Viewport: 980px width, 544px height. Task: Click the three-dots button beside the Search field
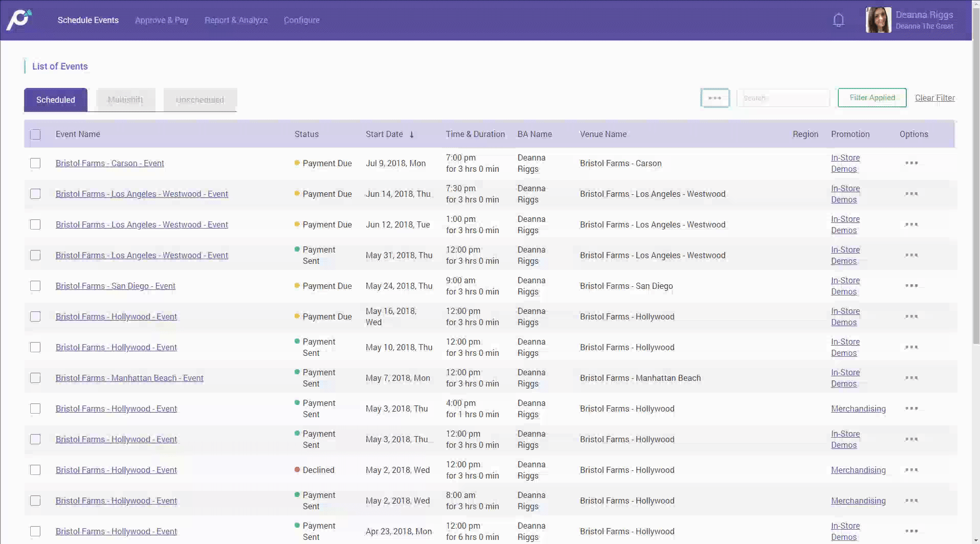tap(715, 98)
